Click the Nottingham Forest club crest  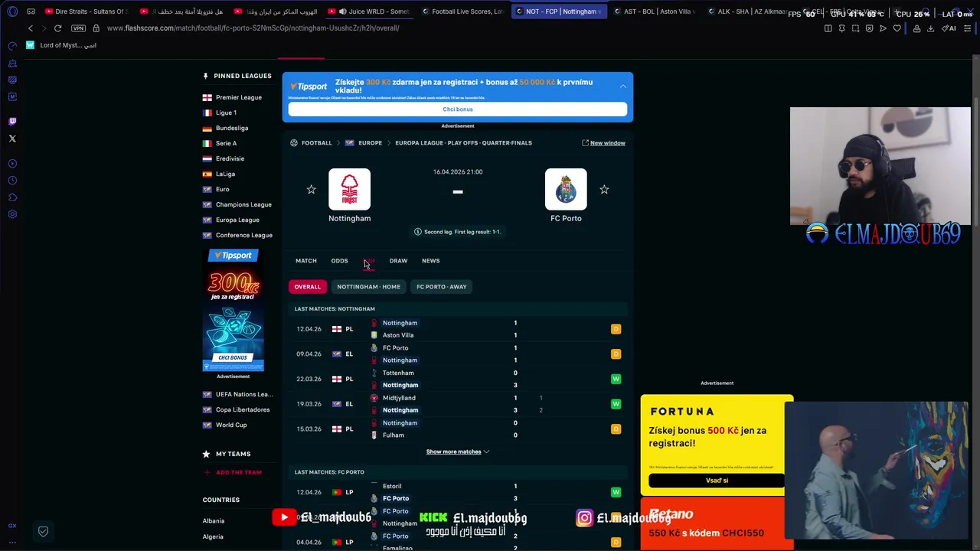[x=349, y=189]
